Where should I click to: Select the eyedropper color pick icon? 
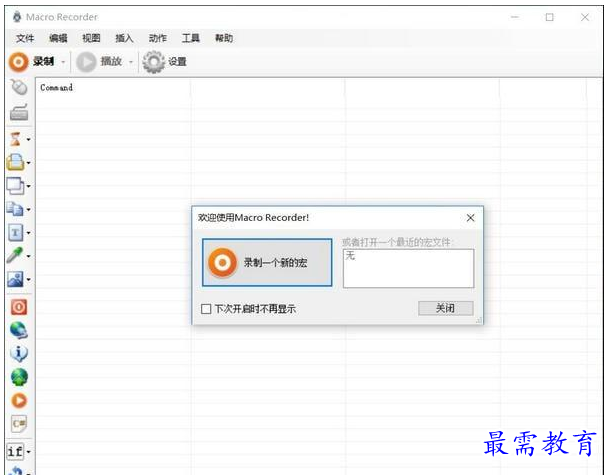coord(15,255)
